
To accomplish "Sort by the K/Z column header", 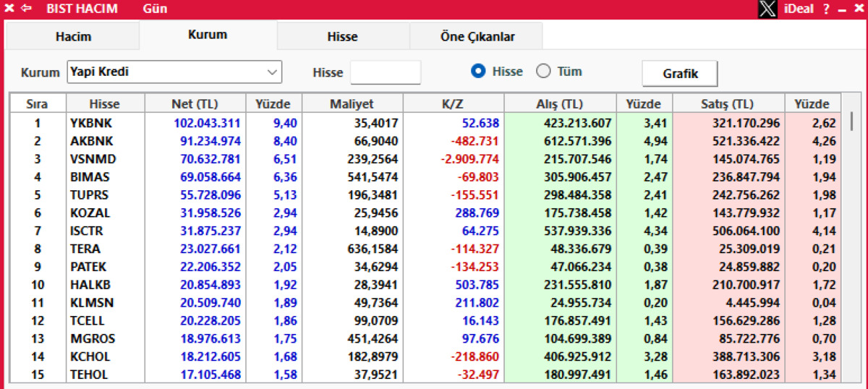I will click(x=452, y=104).
